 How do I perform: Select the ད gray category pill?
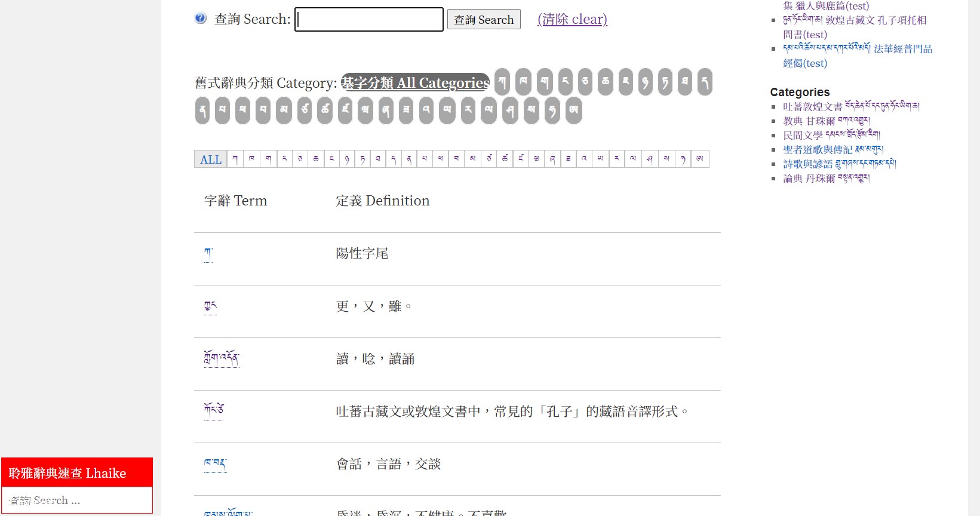pyautogui.click(x=705, y=82)
